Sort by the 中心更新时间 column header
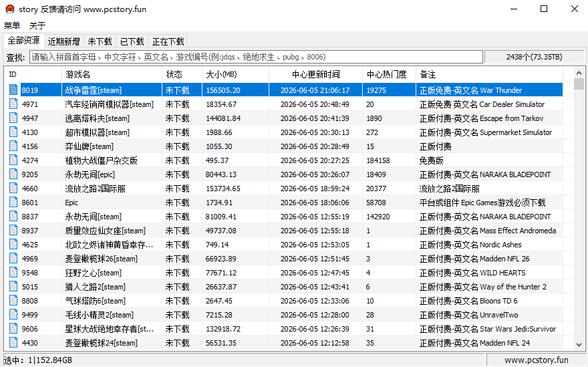The height and width of the screenshot is (367, 588). (x=316, y=74)
